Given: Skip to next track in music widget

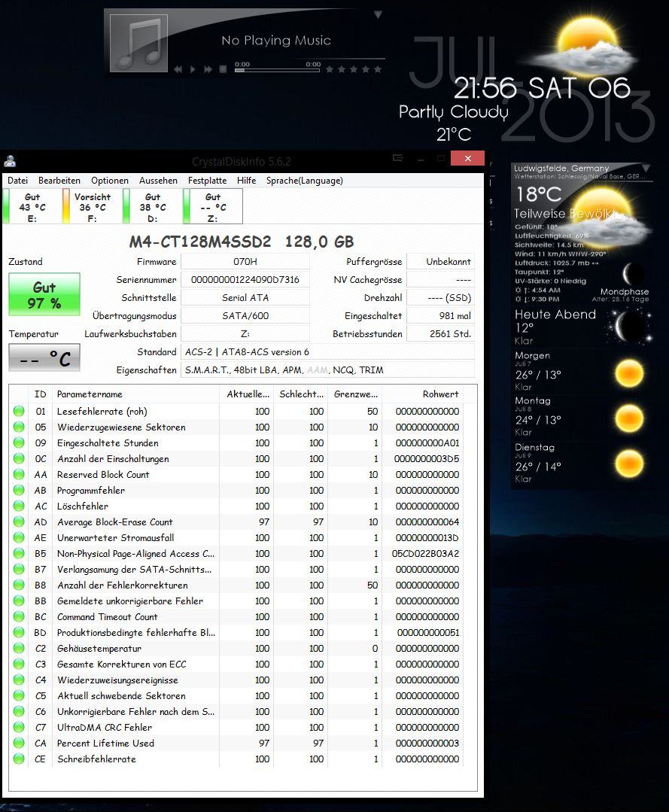Looking at the screenshot, I should (x=208, y=69).
